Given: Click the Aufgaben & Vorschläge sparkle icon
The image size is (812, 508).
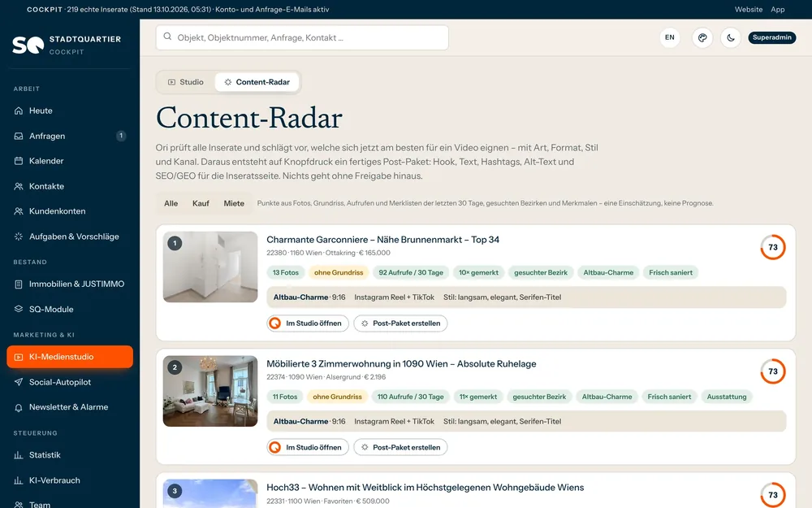Looking at the screenshot, I should pos(19,237).
